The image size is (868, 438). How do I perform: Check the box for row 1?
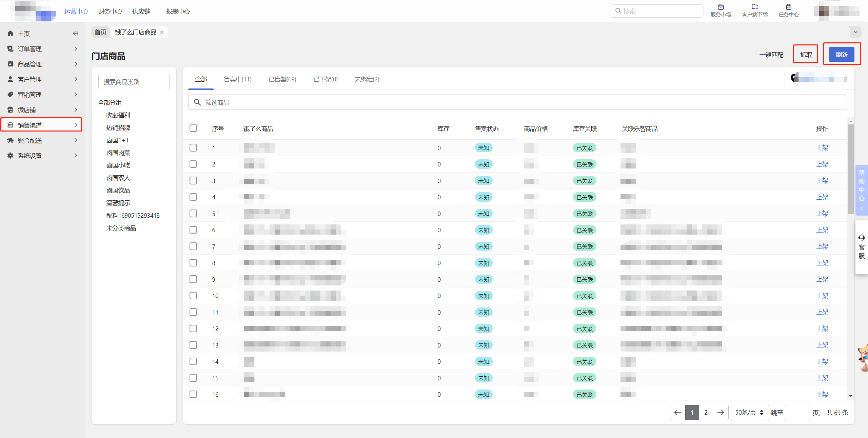pos(193,148)
